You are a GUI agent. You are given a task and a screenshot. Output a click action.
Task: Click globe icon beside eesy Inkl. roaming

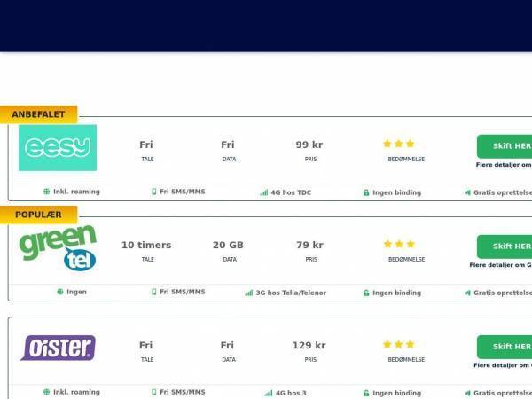click(x=46, y=192)
